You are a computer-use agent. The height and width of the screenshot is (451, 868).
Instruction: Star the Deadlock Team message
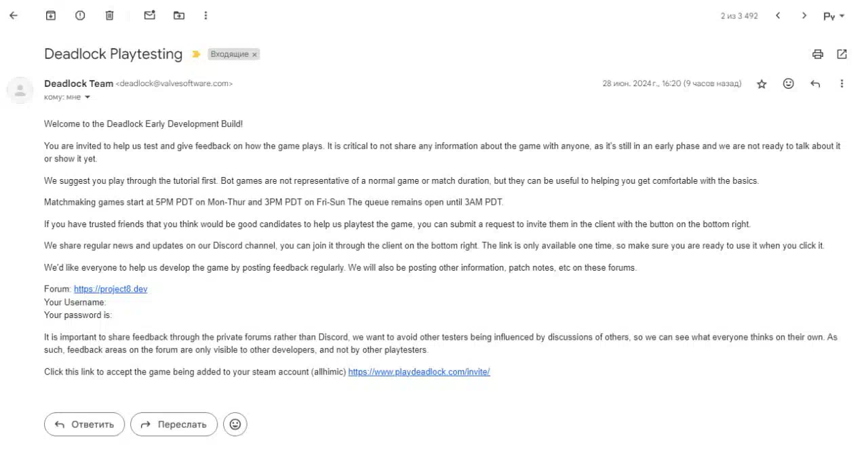(x=762, y=84)
